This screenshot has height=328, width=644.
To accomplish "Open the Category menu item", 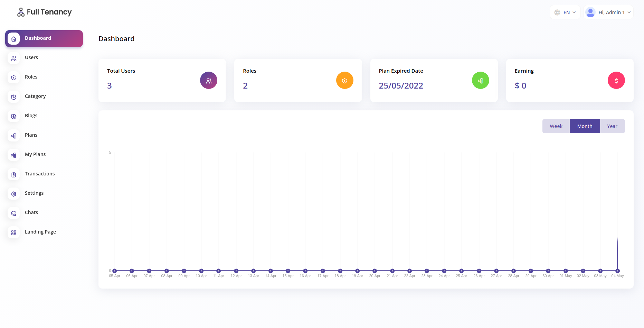I will pos(35,96).
